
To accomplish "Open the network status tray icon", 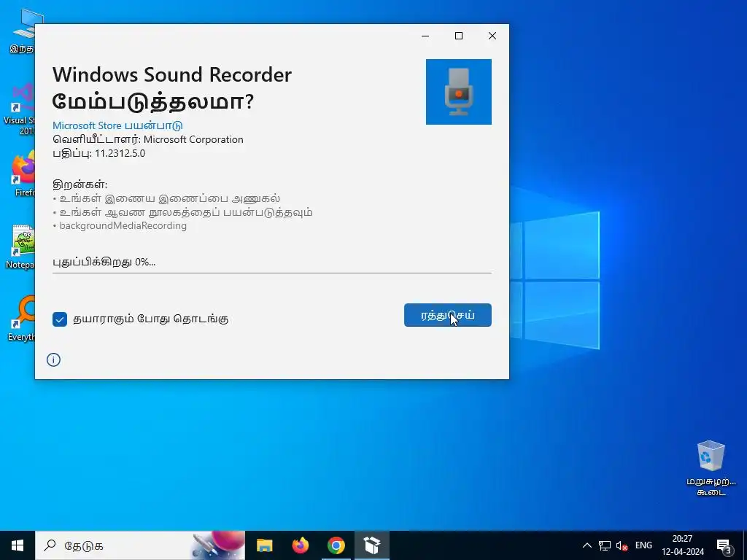I will coord(605,545).
